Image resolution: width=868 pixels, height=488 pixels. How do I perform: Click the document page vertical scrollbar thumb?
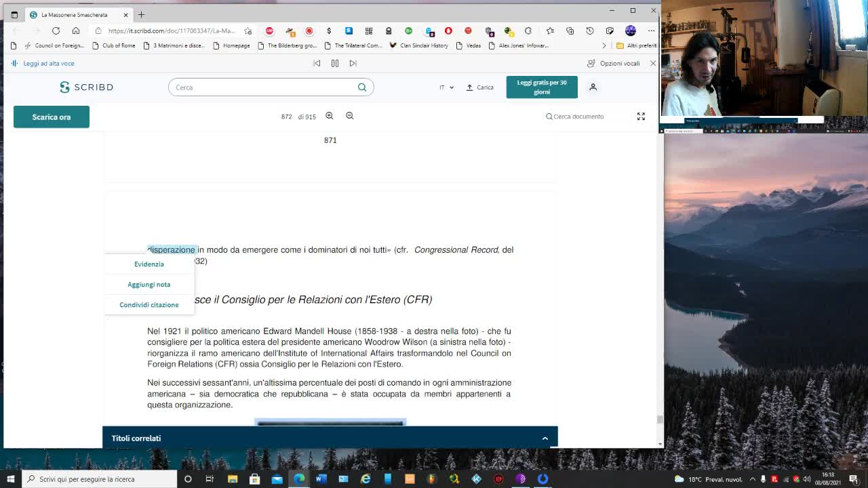[660, 420]
